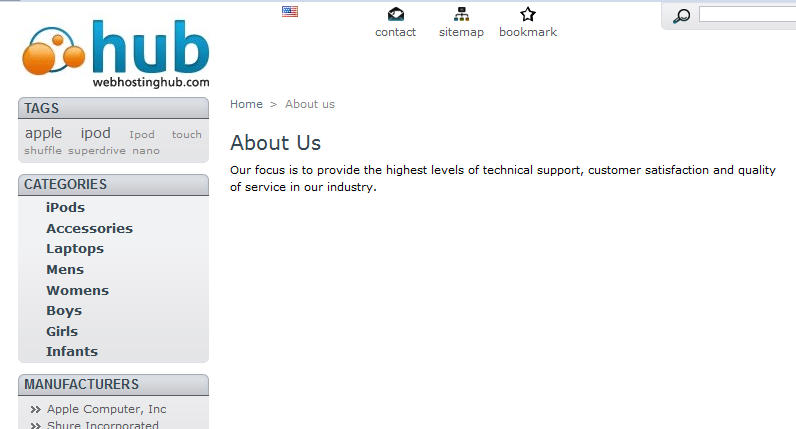Click the bookmark star icon
The height and width of the screenshot is (429, 796).
[528, 14]
